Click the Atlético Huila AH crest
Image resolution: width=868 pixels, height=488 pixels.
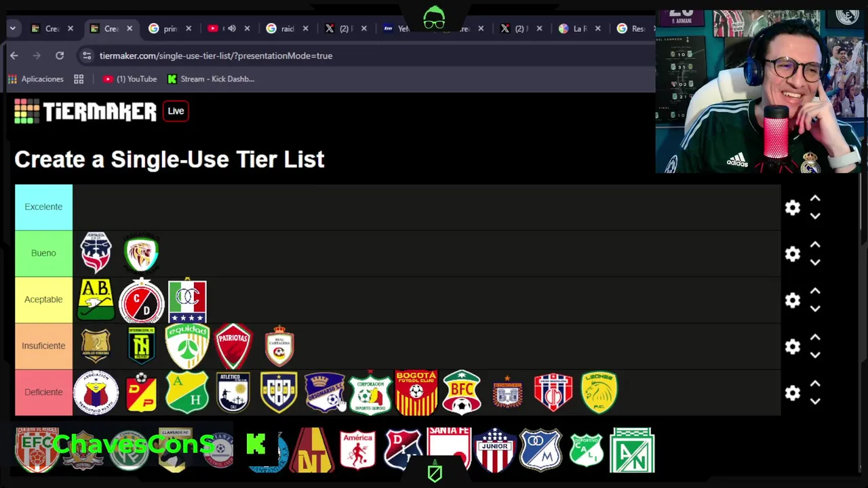coord(187,392)
